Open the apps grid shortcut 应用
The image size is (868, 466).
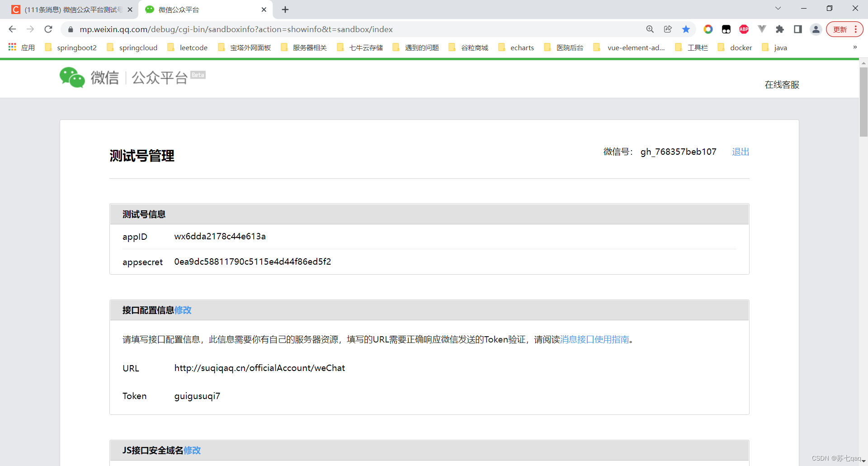pyautogui.click(x=22, y=48)
